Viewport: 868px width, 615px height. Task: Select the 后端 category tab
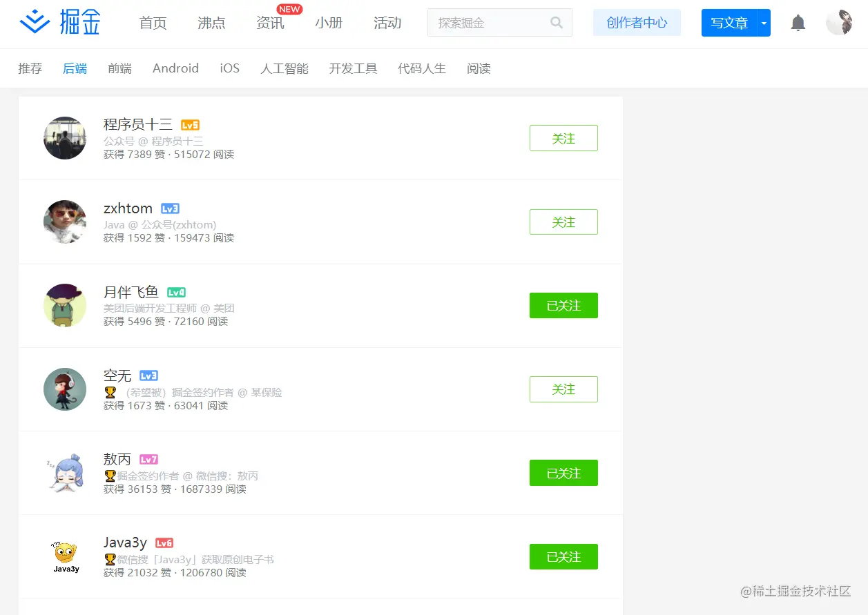pos(75,68)
